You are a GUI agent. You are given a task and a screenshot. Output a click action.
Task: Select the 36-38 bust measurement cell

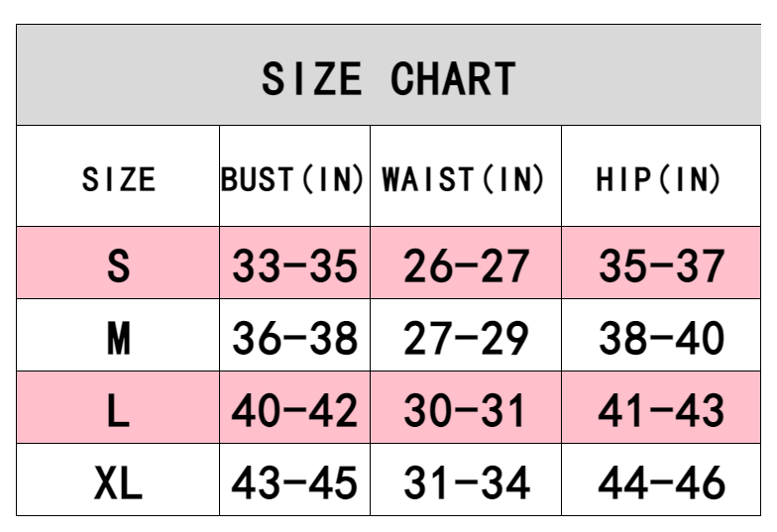point(294,339)
